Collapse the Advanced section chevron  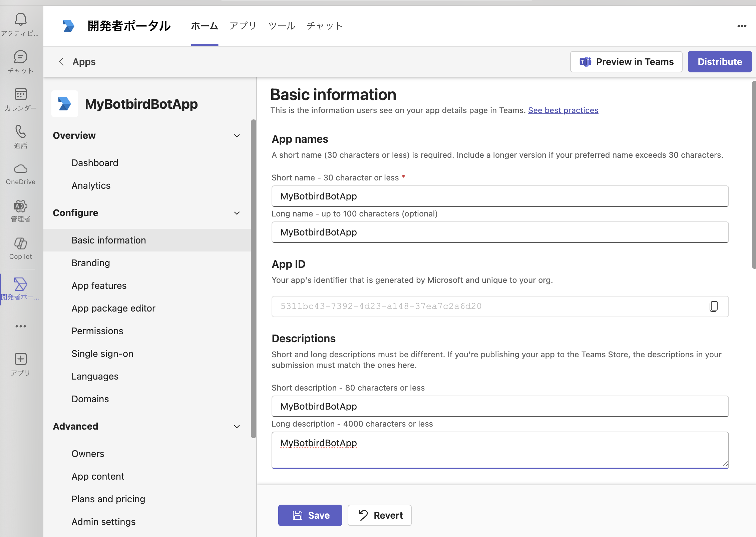pyautogui.click(x=237, y=427)
